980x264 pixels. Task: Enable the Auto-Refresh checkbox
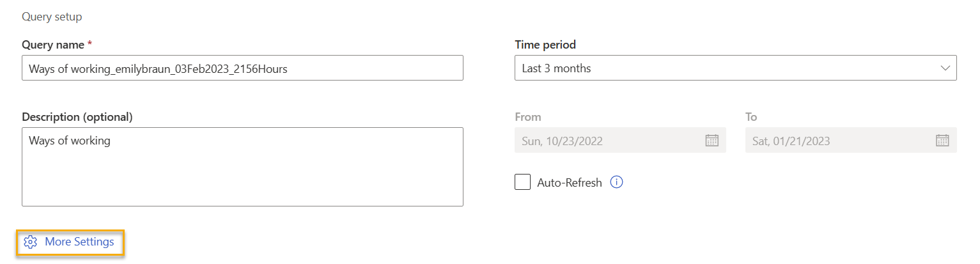[x=523, y=183]
